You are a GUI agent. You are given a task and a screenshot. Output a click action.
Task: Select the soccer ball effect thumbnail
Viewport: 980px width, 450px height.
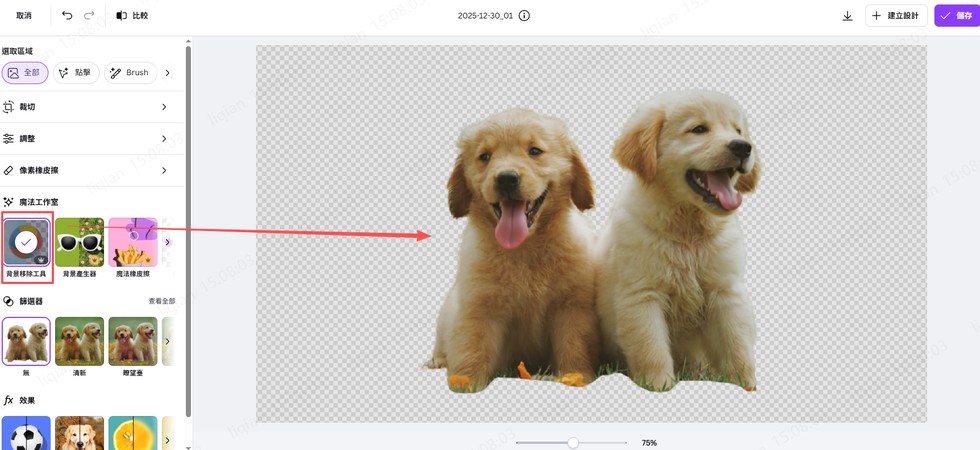click(26, 433)
